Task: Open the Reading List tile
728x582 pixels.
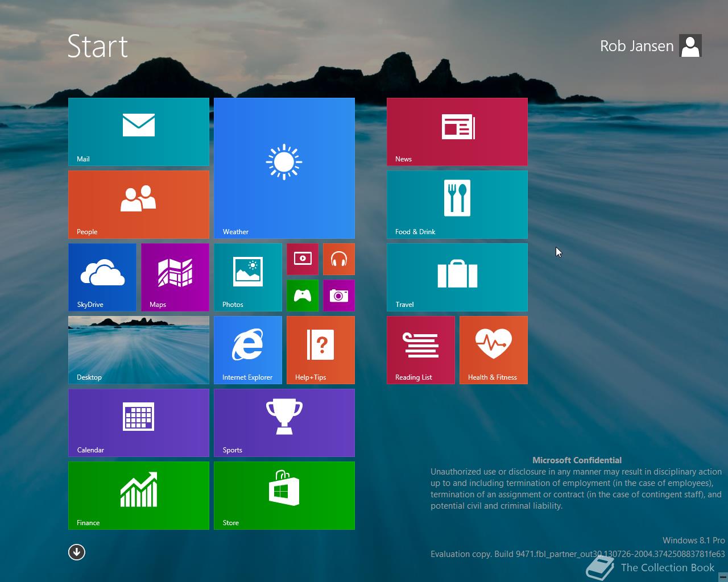Action: (x=421, y=350)
